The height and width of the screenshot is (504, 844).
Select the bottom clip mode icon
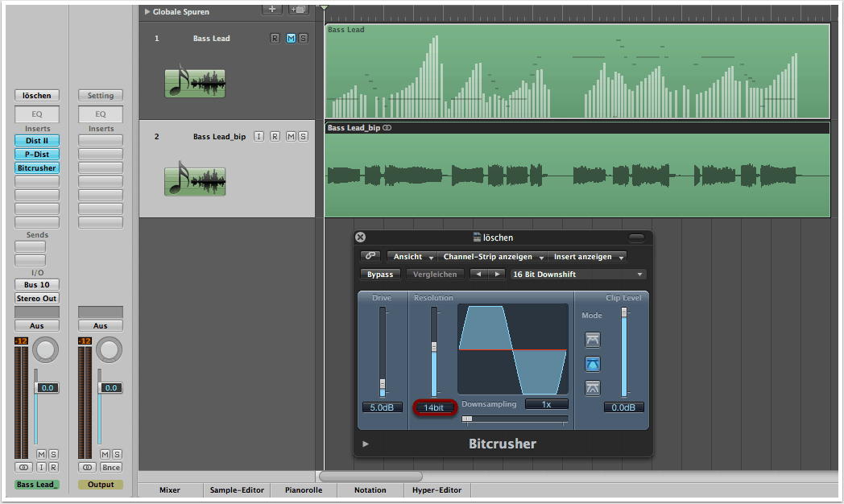pyautogui.click(x=592, y=388)
